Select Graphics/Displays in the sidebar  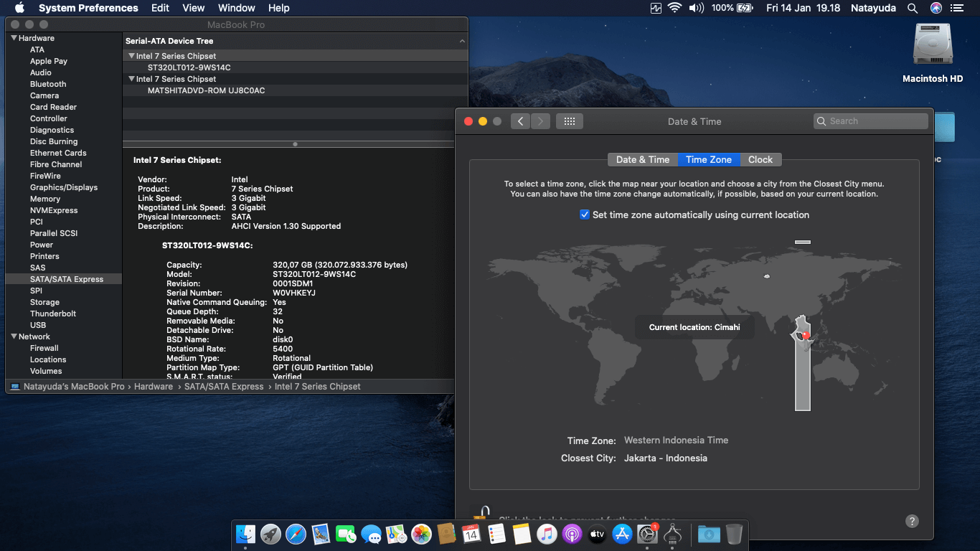point(63,187)
